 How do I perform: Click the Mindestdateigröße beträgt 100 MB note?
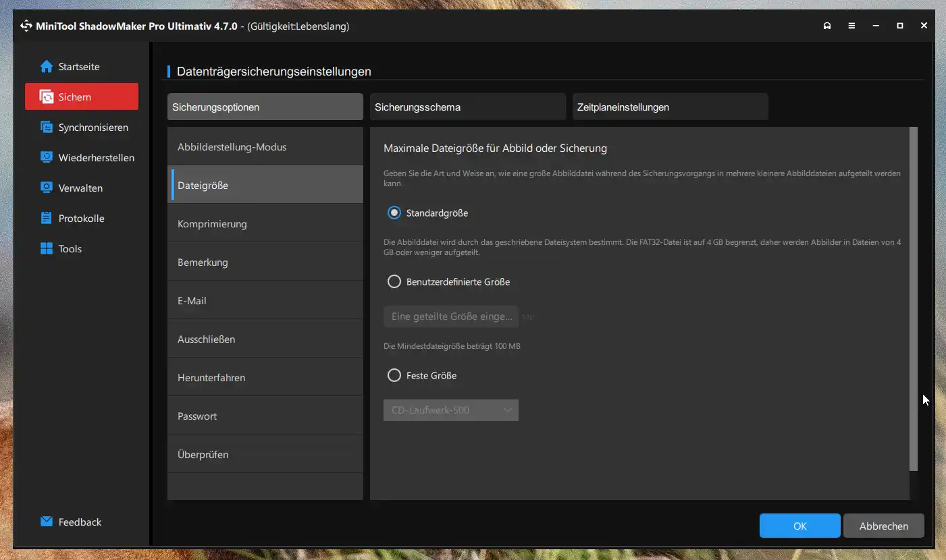452,346
